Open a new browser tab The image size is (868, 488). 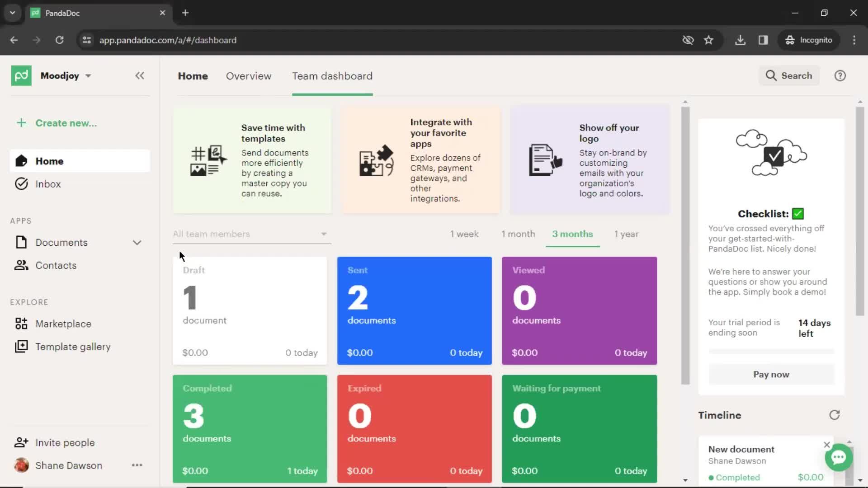(185, 13)
